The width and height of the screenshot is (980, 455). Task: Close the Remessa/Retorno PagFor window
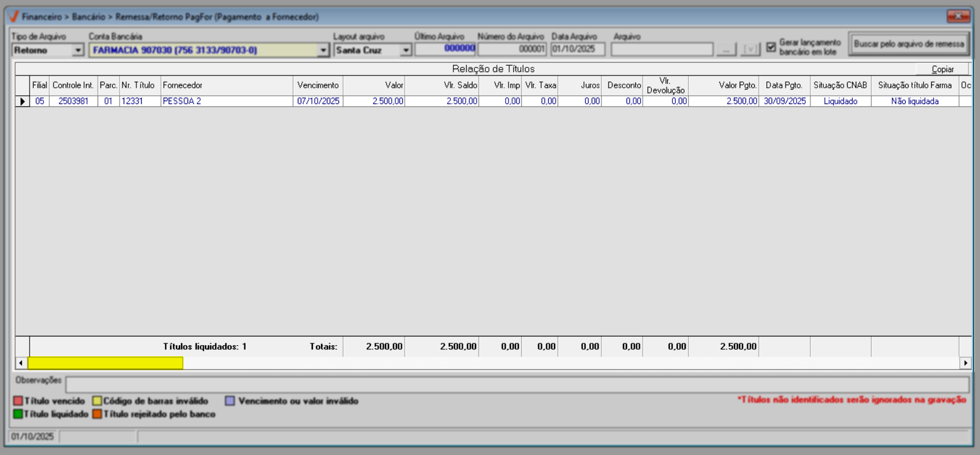point(958,16)
